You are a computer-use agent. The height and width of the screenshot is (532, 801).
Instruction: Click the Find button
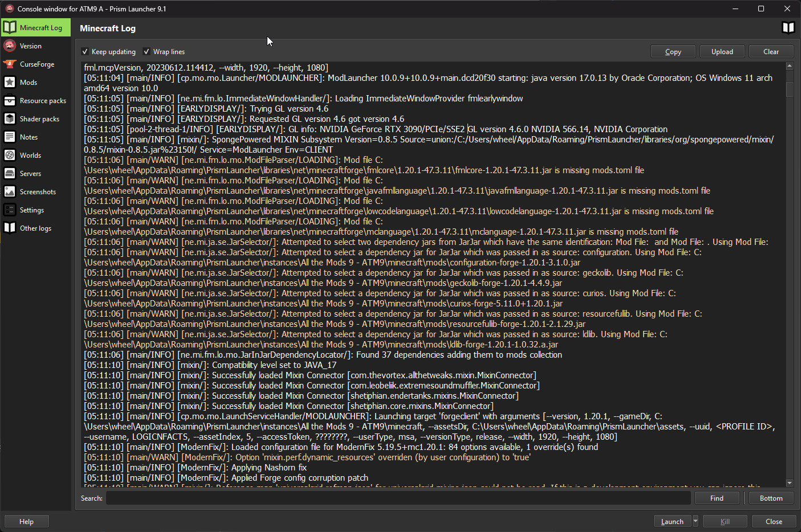(717, 498)
